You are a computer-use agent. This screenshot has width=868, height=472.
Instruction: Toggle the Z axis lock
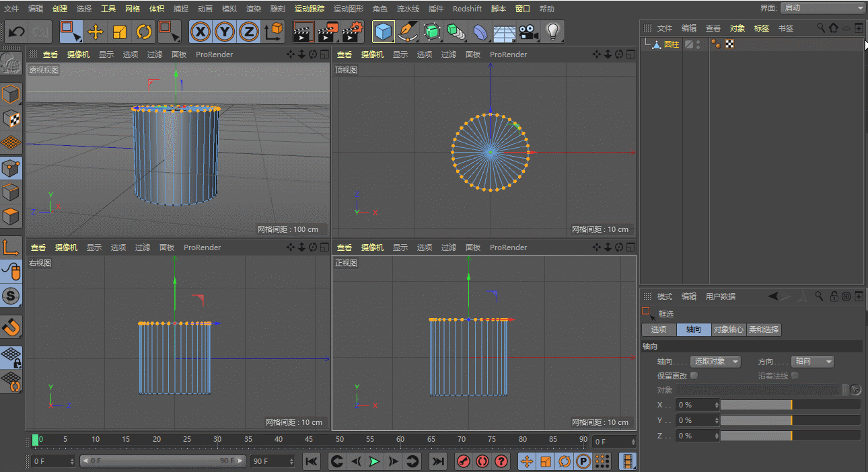(x=249, y=32)
